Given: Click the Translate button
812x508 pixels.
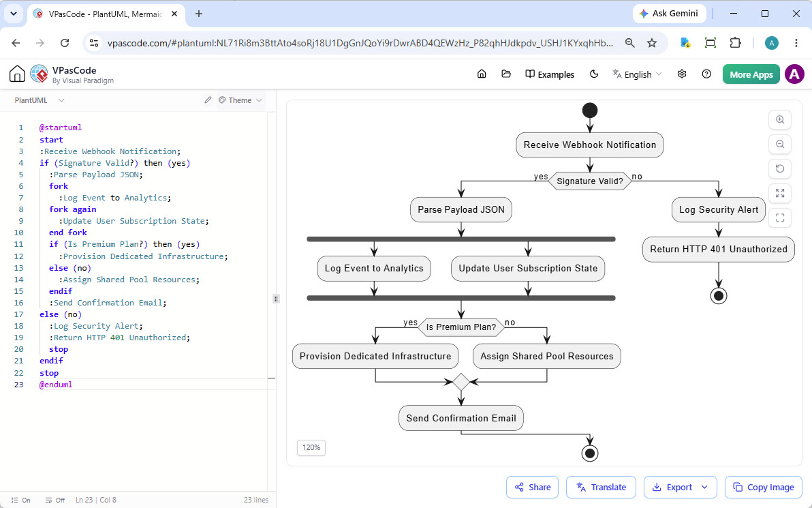Looking at the screenshot, I should click(x=601, y=488).
